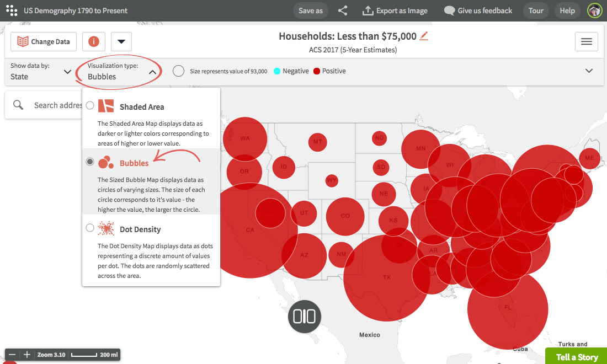Click the Change Data button
Image resolution: width=607 pixels, height=364 pixels.
[44, 41]
